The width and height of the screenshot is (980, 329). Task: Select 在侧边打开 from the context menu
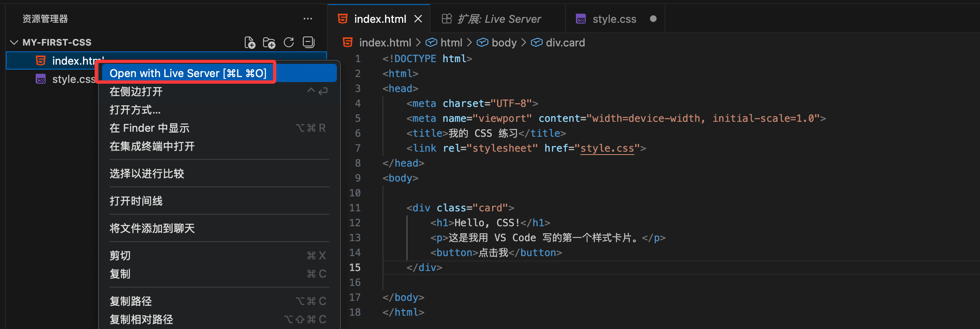136,92
